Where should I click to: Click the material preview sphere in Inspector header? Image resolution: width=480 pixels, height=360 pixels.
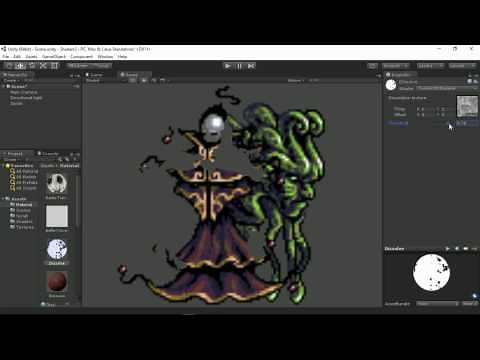391,85
